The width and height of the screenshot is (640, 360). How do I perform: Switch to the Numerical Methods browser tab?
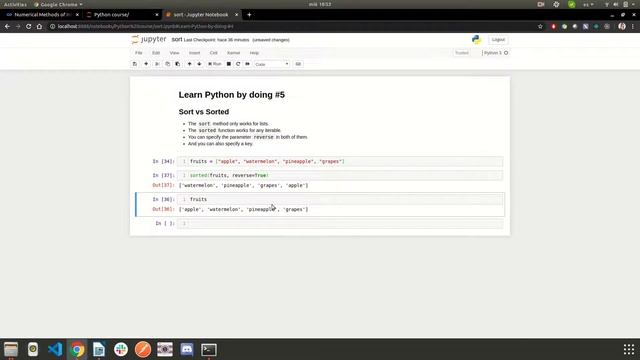pos(42,15)
